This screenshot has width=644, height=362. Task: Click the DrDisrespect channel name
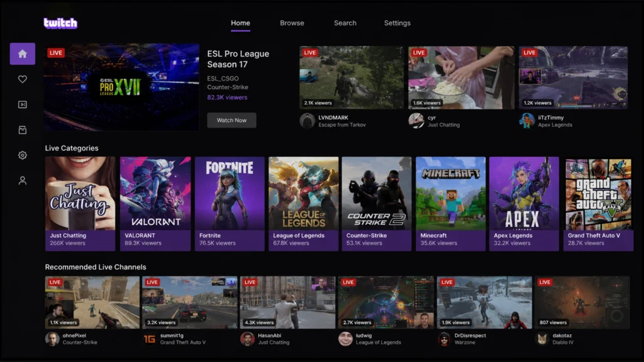(x=470, y=336)
